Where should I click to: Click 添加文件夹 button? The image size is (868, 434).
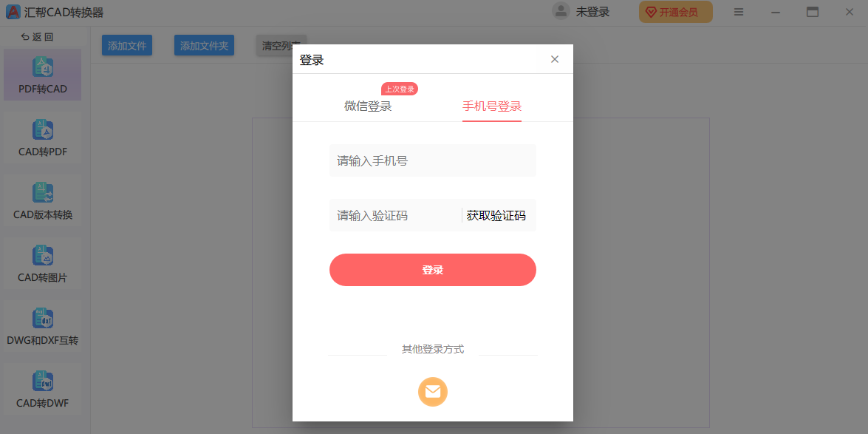click(205, 45)
